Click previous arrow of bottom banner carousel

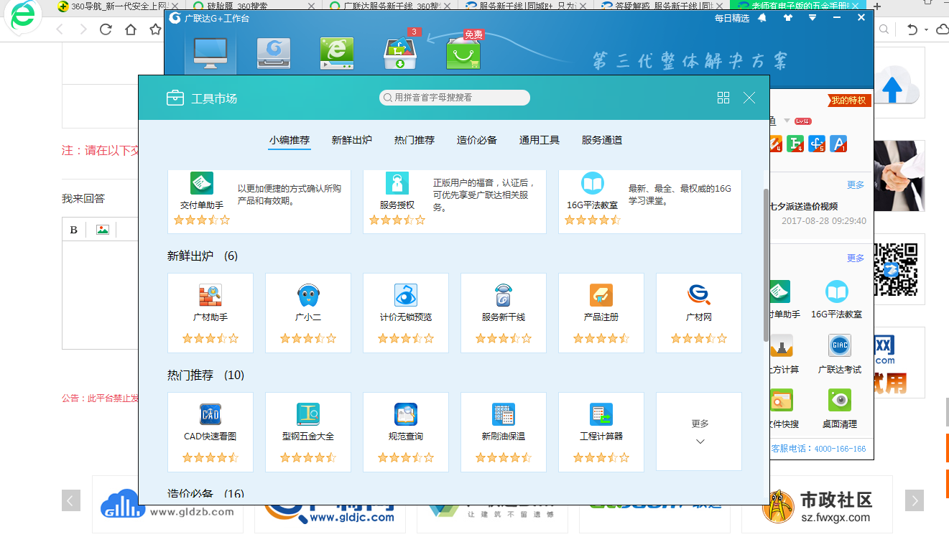point(71,500)
